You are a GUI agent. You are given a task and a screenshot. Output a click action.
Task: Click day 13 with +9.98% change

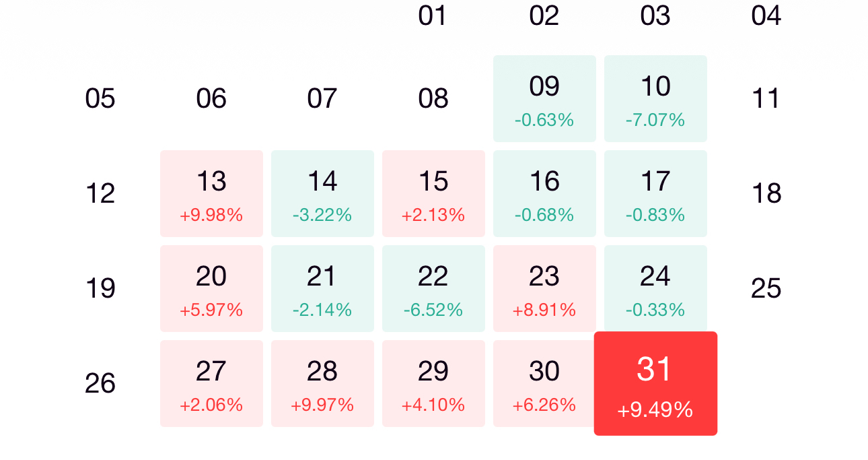pyautogui.click(x=211, y=194)
